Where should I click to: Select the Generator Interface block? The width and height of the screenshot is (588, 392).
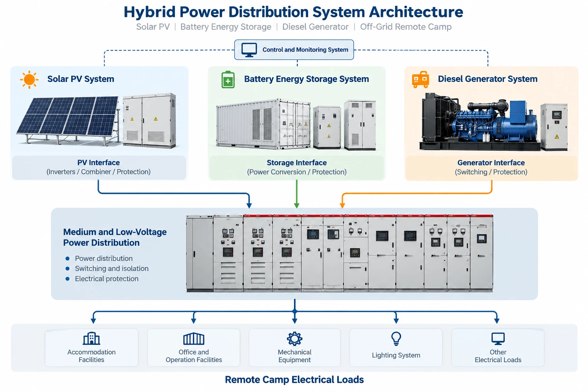coord(492,168)
